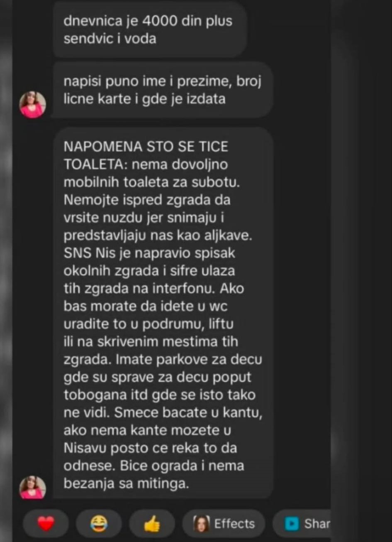
Task: Open sender avatar beside 'napisi puno ime'
Action: pyautogui.click(x=32, y=105)
